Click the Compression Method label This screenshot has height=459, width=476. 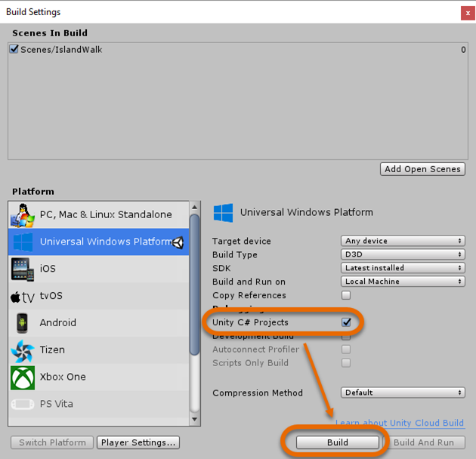pos(258,393)
